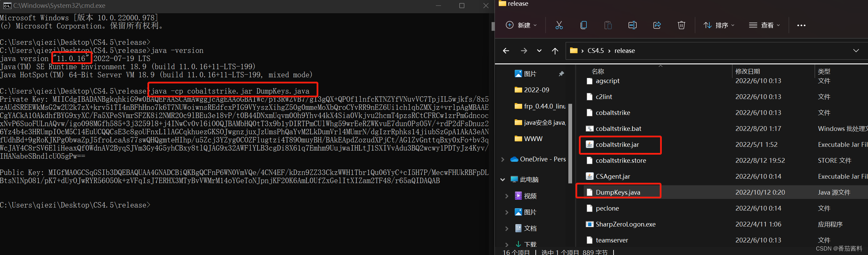Image resolution: width=868 pixels, height=255 pixels.
Task: Minimize the cmd.exe window
Action: (438, 6)
